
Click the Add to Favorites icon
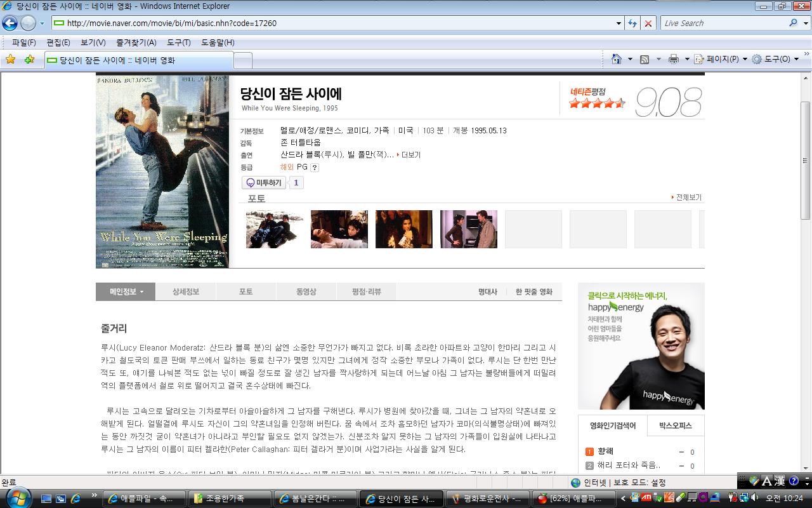(29, 60)
